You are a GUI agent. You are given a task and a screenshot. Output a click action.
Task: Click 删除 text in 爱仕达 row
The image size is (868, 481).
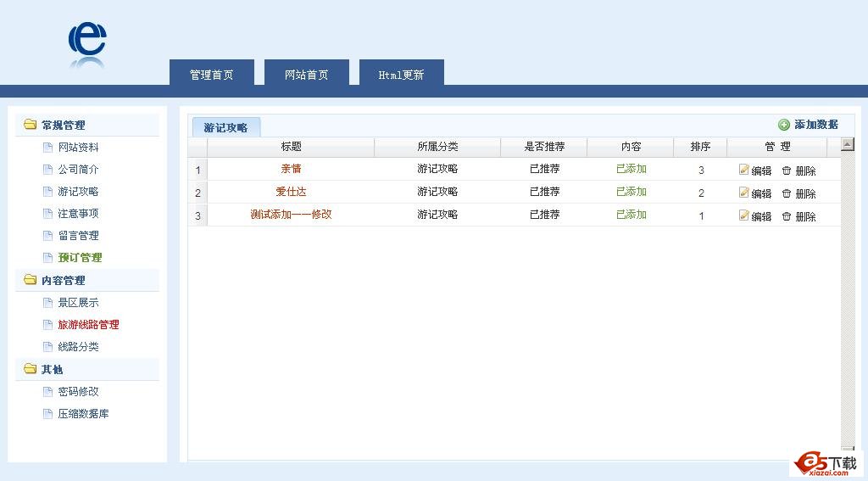tap(805, 193)
